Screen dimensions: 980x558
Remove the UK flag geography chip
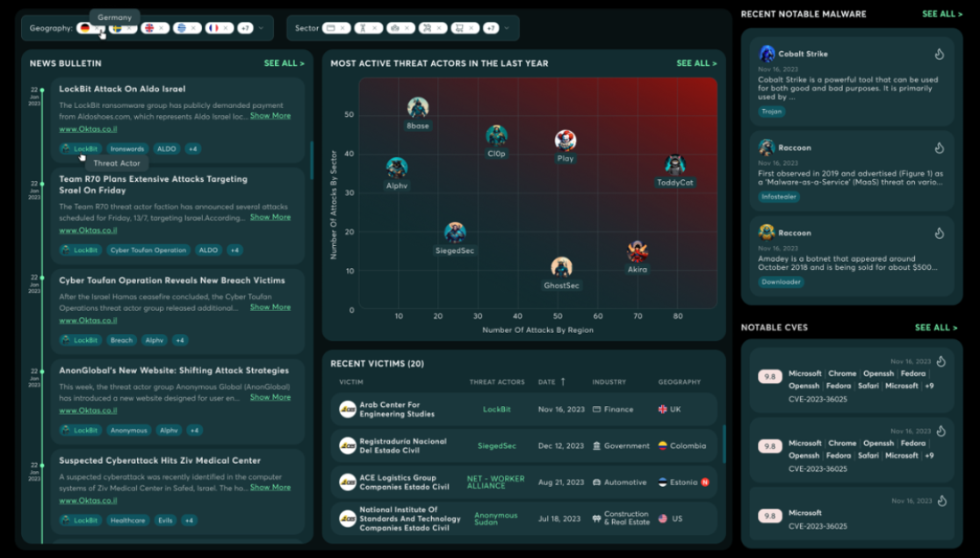[x=161, y=28]
